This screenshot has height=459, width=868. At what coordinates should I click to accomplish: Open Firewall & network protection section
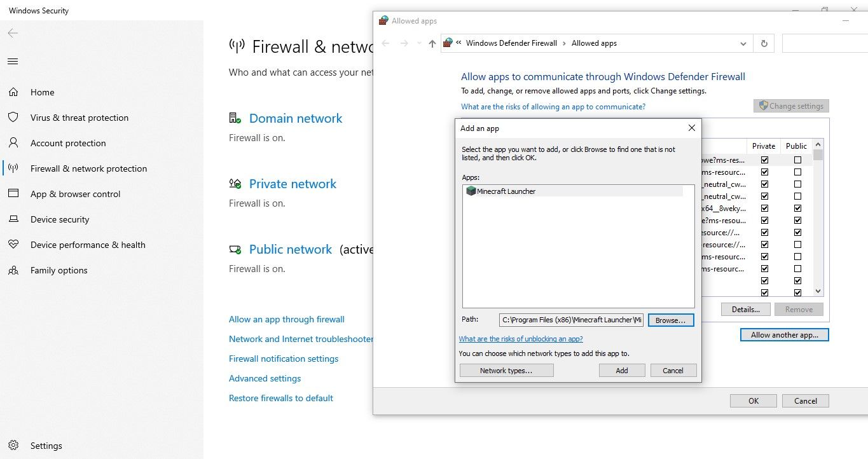point(88,168)
